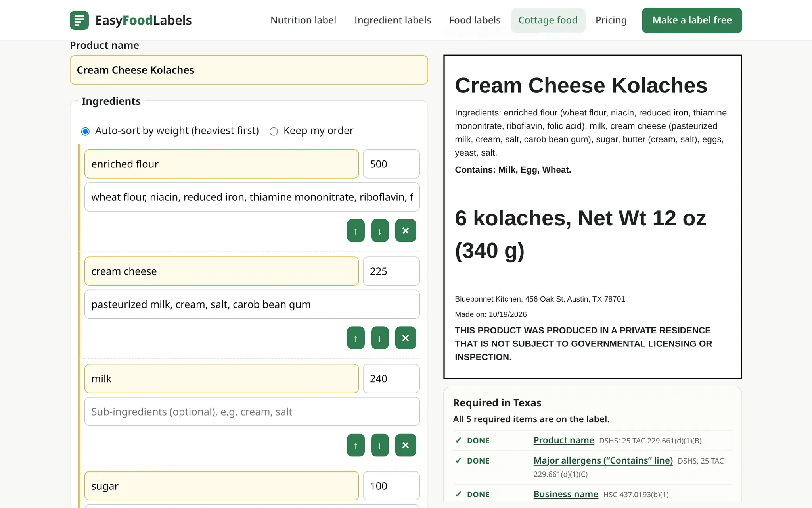Edit enriched flour weight 500

coord(391,164)
